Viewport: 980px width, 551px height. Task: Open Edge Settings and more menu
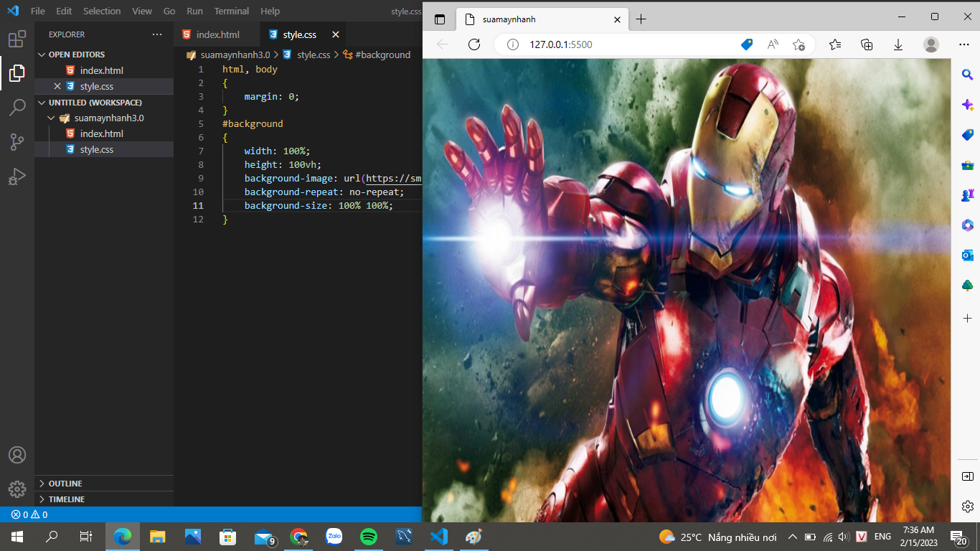[964, 44]
